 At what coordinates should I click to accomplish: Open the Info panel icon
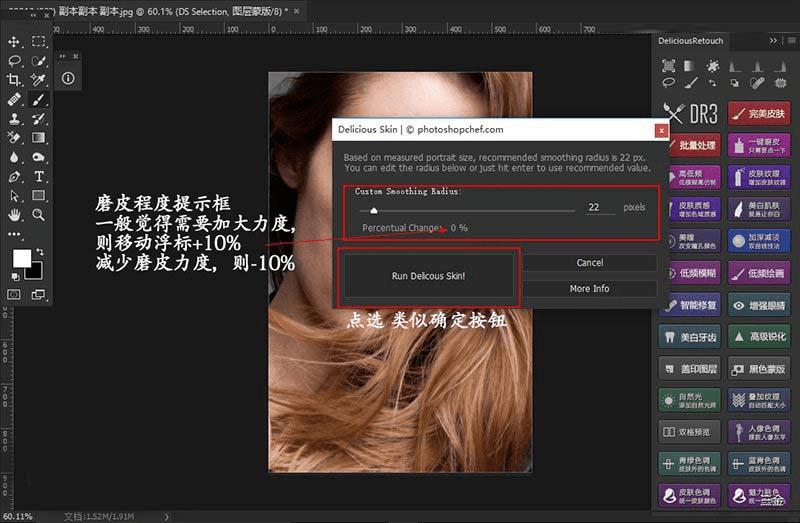click(68, 78)
